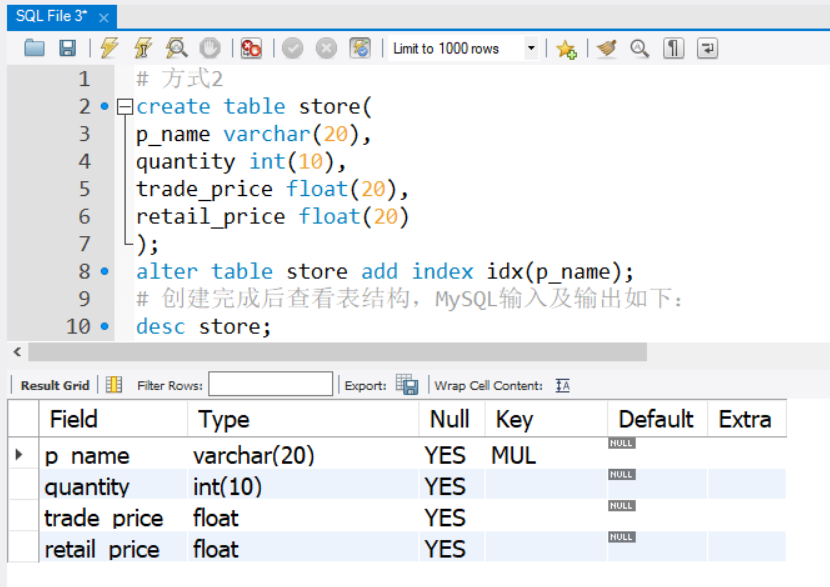Commit transaction checkmark icon

[292, 48]
